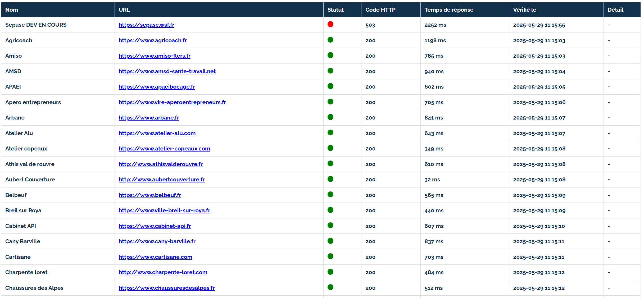The width and height of the screenshot is (644, 298).
Task: Select the timestamp 2025-05-29 11:15:55
Action: click(x=539, y=25)
